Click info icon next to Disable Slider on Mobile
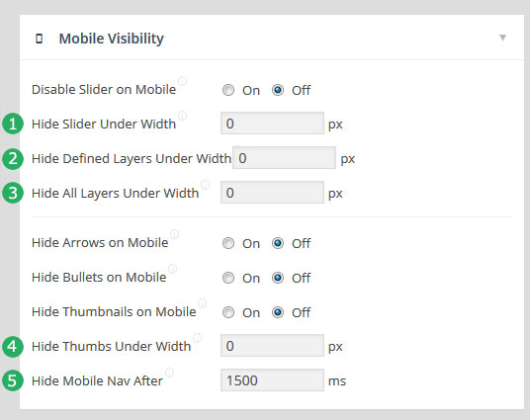The image size is (530, 420). pyautogui.click(x=183, y=81)
